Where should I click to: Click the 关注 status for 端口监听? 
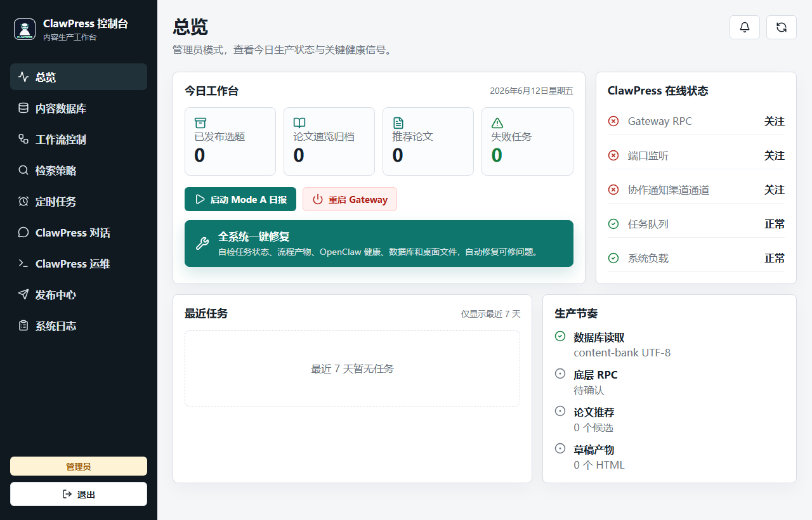point(775,155)
